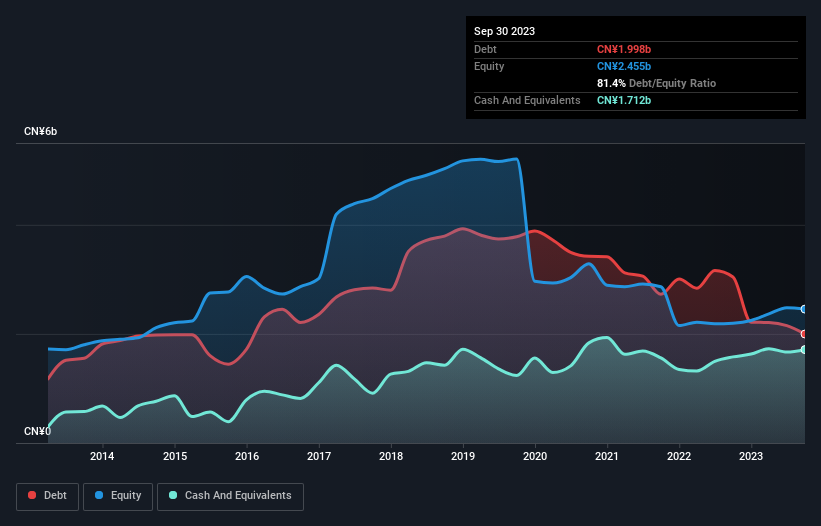Screen dimensions: 821x526
Task: Select the 2019 x-axis label
Action: tap(463, 456)
